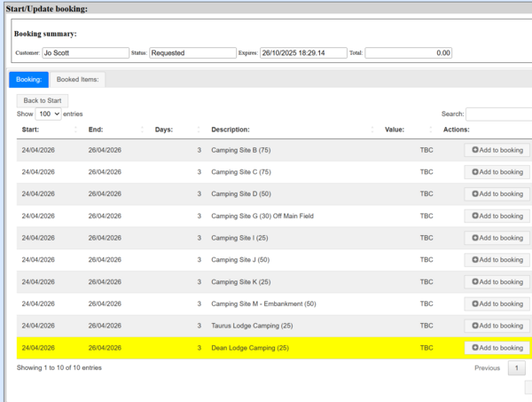The height and width of the screenshot is (402, 532).
Task: Go to pagination page 1
Action: [x=517, y=367]
